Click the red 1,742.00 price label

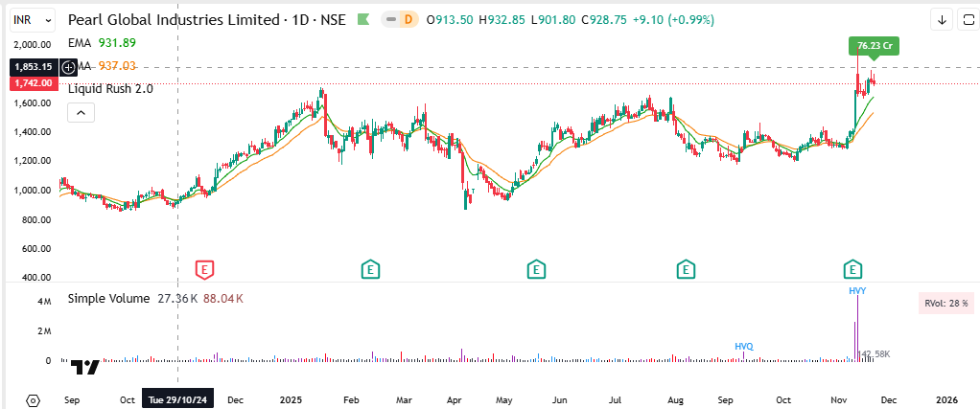(34, 83)
